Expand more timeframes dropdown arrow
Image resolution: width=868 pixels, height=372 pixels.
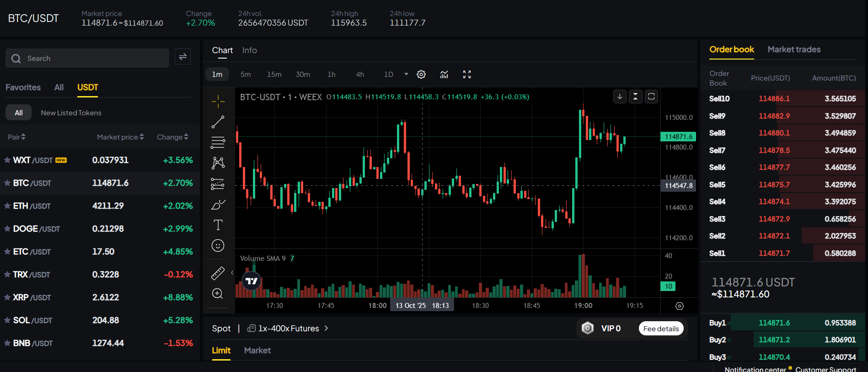pos(406,74)
